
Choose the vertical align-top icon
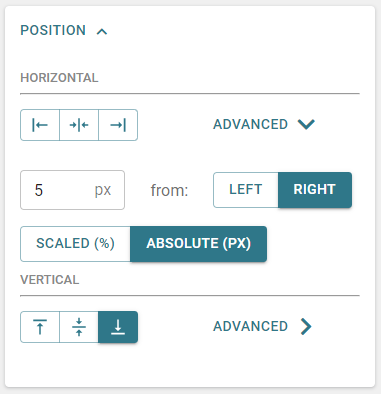pos(40,327)
